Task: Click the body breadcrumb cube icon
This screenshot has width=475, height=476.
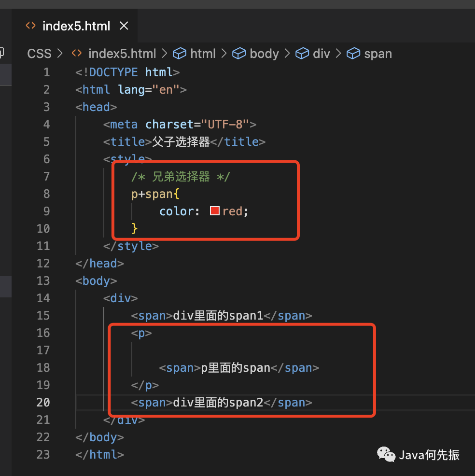Action: (x=239, y=54)
